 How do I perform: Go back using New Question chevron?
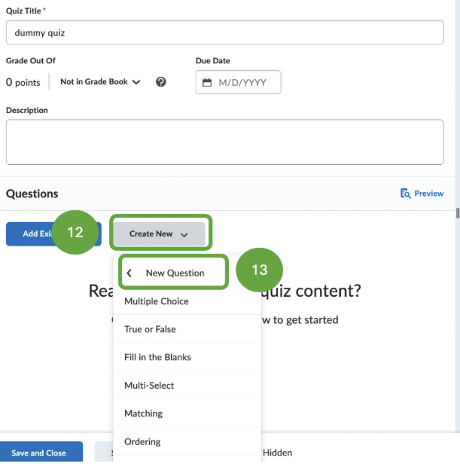pyautogui.click(x=129, y=273)
